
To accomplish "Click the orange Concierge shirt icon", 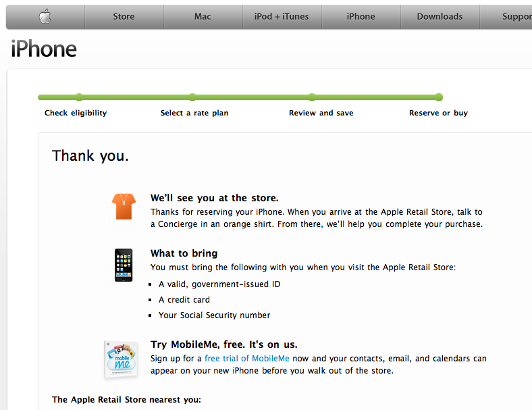I will click(x=124, y=207).
